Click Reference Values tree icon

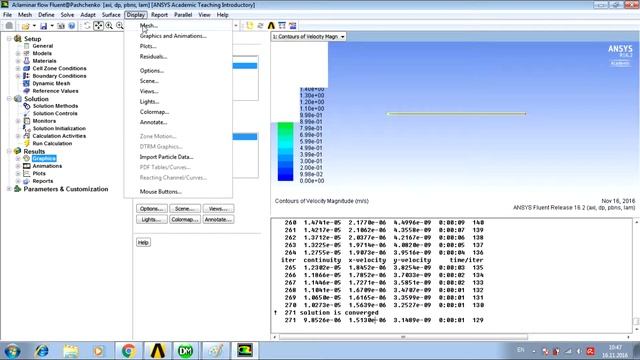pos(27,91)
